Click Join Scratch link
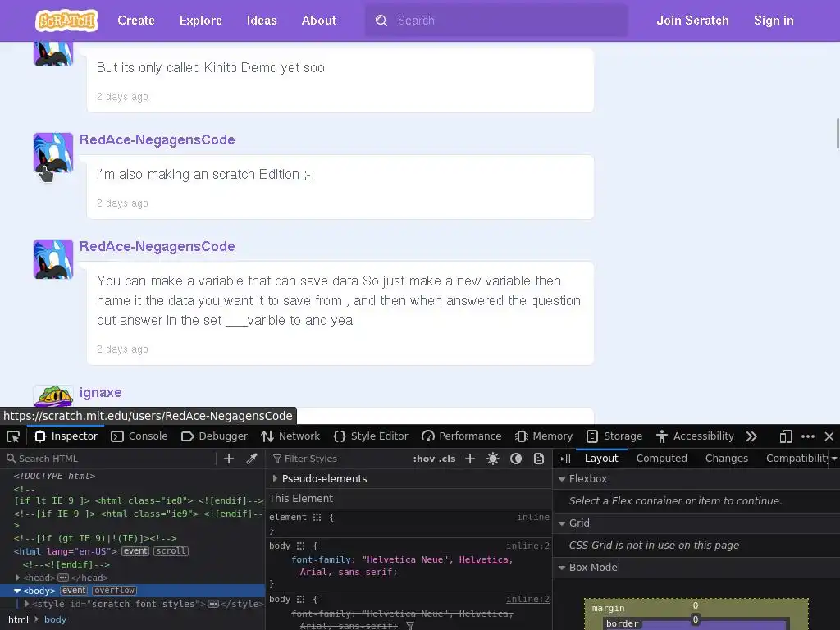The image size is (840, 630). [692, 21]
